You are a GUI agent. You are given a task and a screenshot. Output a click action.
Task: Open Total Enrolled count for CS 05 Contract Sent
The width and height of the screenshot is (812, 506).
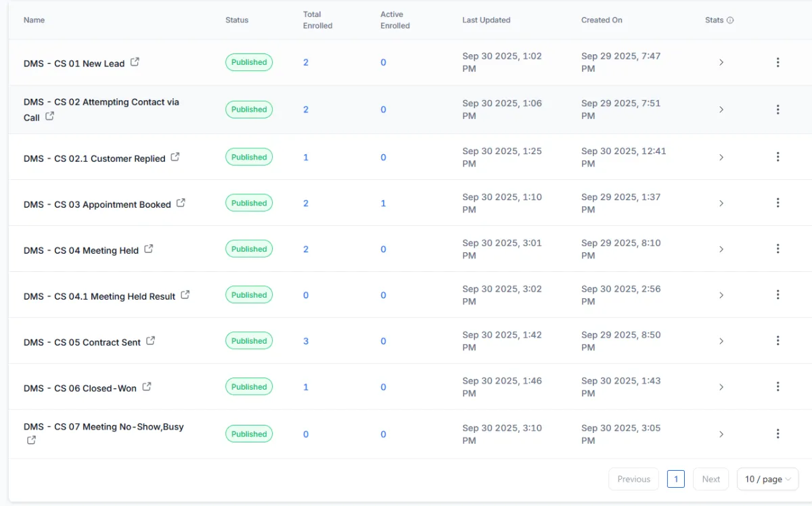[x=306, y=341]
